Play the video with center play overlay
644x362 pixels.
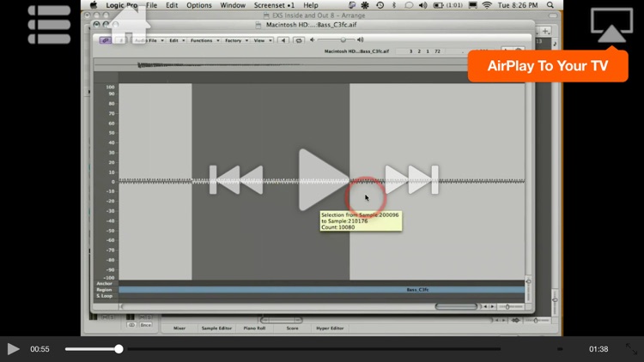point(323,180)
